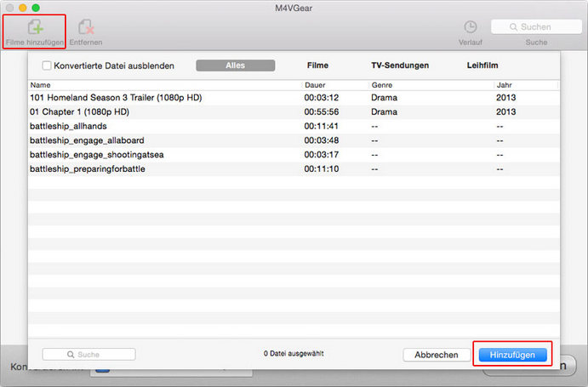This screenshot has height=387, width=588.
Task: Click Drama genre of Chapter 1
Action: (384, 112)
